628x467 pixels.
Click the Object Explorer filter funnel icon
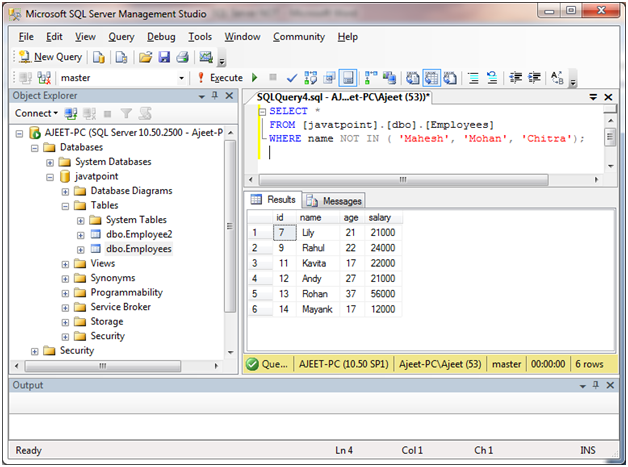pyautogui.click(x=126, y=114)
